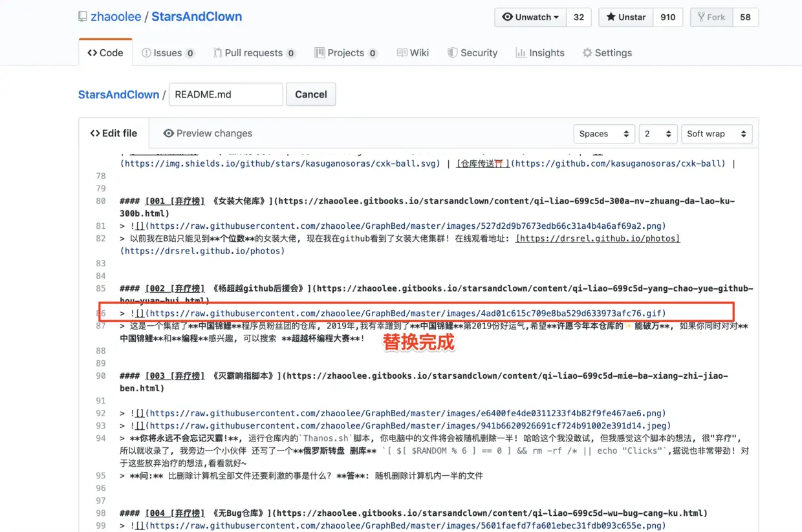
Task: Click the Issues tab exclamation icon
Action: (x=146, y=53)
